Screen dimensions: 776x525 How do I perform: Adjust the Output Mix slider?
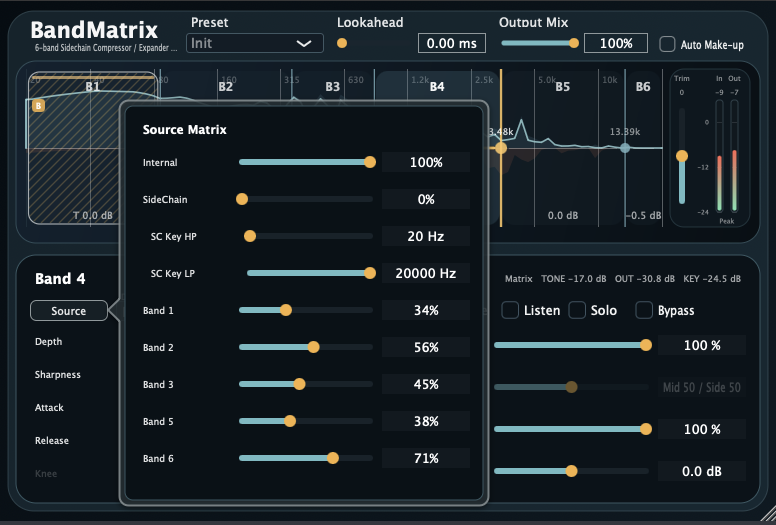[x=539, y=43]
